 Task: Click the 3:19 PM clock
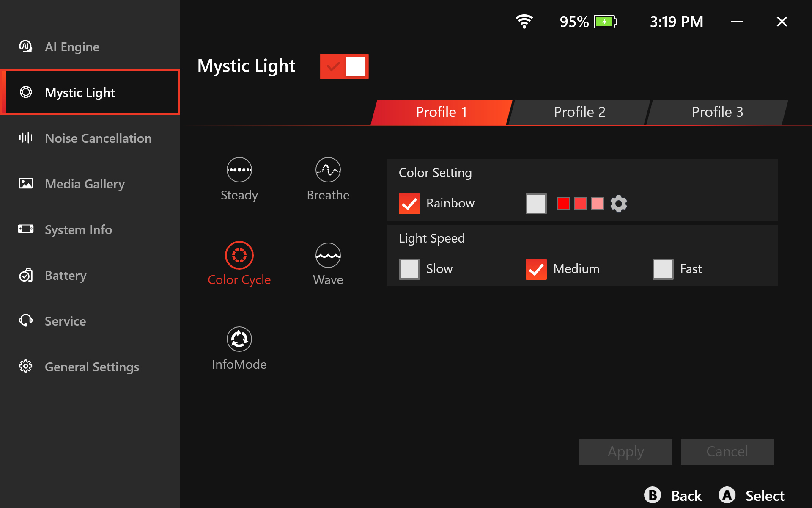(x=677, y=22)
